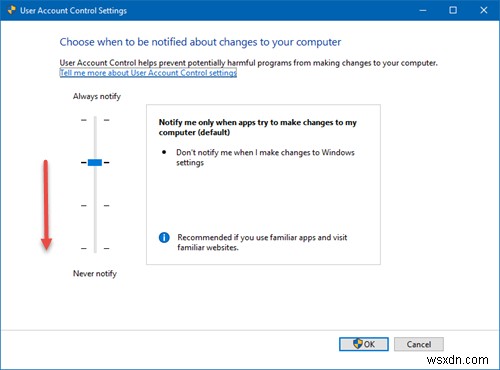Image resolution: width=500 pixels, height=370 pixels.
Task: Set slider to top Always notify tick
Action: 95,120
